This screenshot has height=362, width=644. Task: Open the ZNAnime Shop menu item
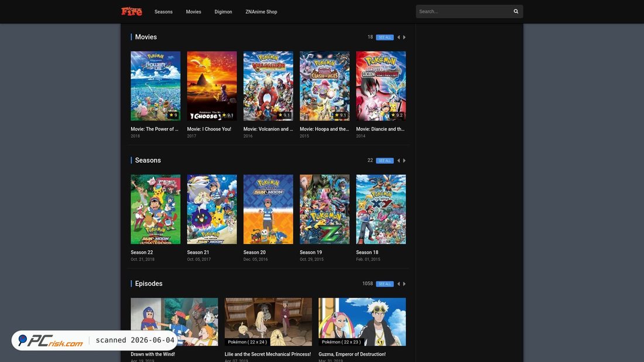click(261, 12)
